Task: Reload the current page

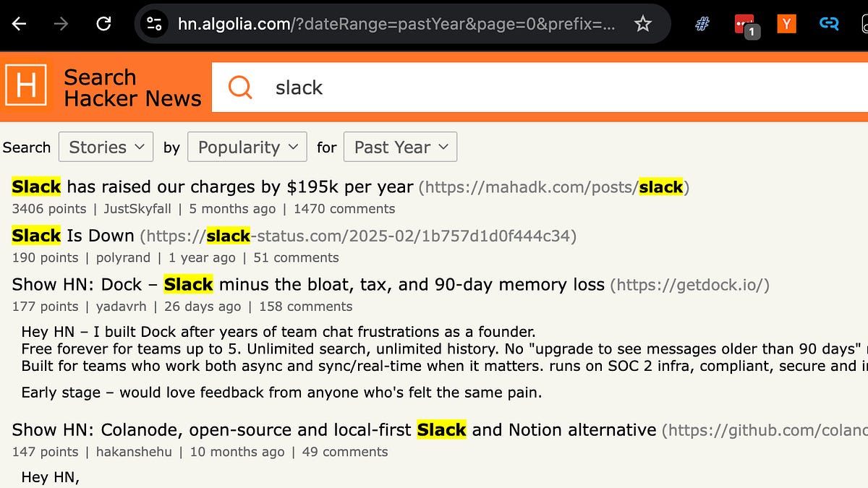Action: 98,24
